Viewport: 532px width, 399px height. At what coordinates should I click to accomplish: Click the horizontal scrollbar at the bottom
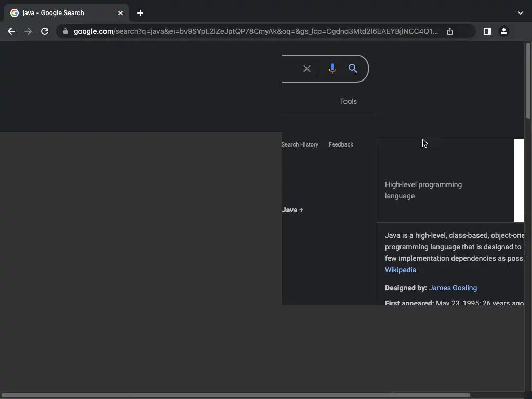235,395
